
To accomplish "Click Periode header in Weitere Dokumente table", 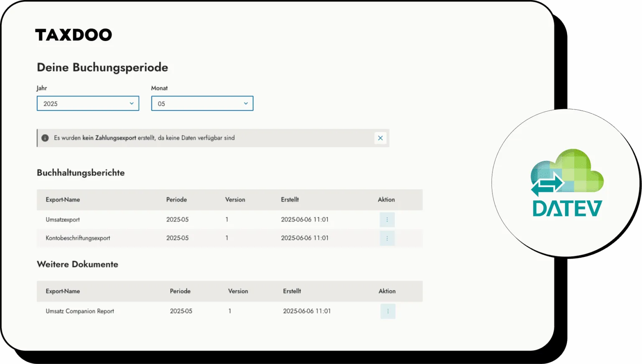I will pyautogui.click(x=180, y=291).
